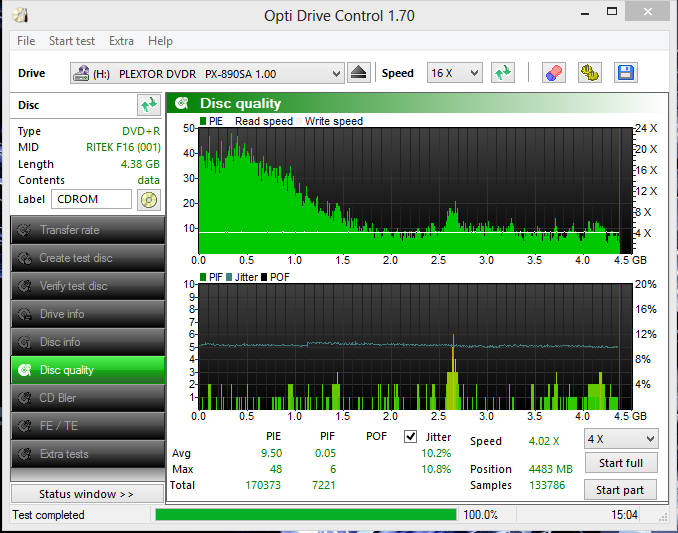Click the RITEK F16 (001) MID value
The image size is (678, 533).
tap(123, 147)
